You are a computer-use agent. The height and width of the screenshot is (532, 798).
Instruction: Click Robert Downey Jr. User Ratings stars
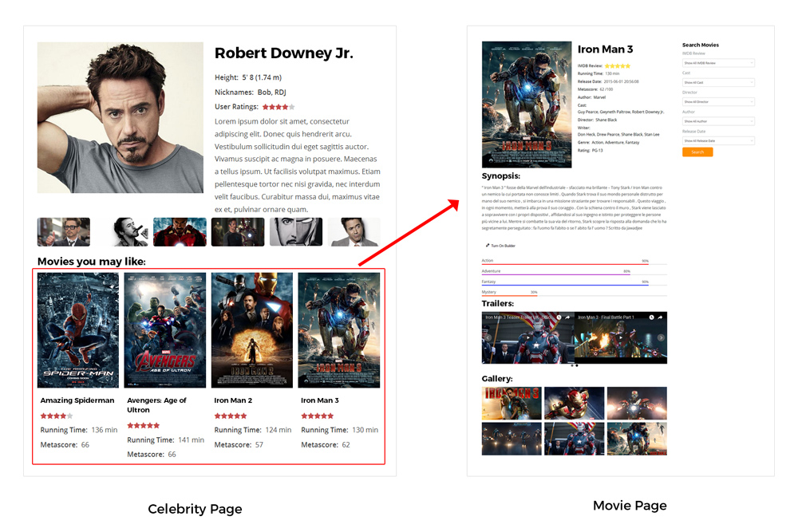[279, 107]
